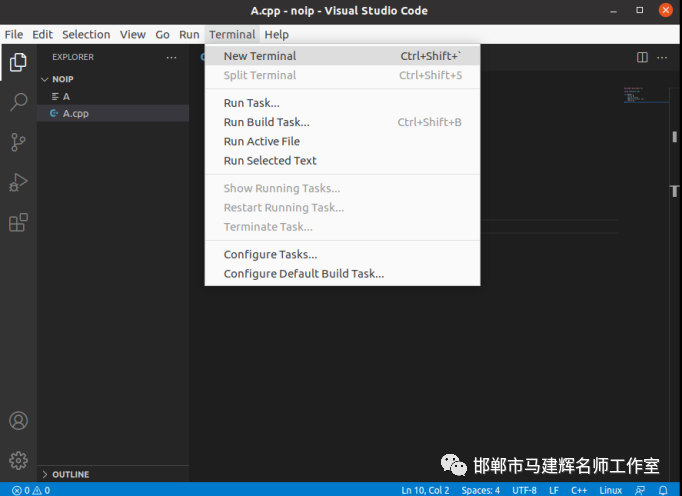Collapse the NOIP folder section
Viewport: 682px width, 496px height.
pyautogui.click(x=113, y=79)
